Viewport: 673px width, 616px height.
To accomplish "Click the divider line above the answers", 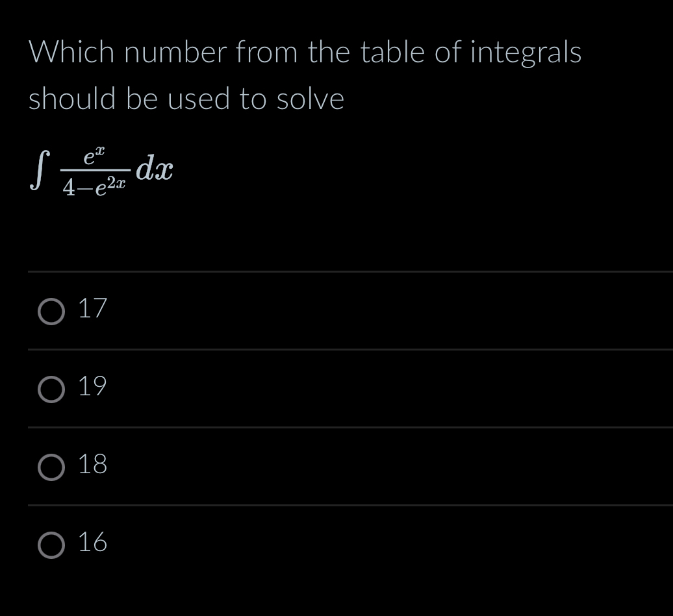I will (x=336, y=271).
